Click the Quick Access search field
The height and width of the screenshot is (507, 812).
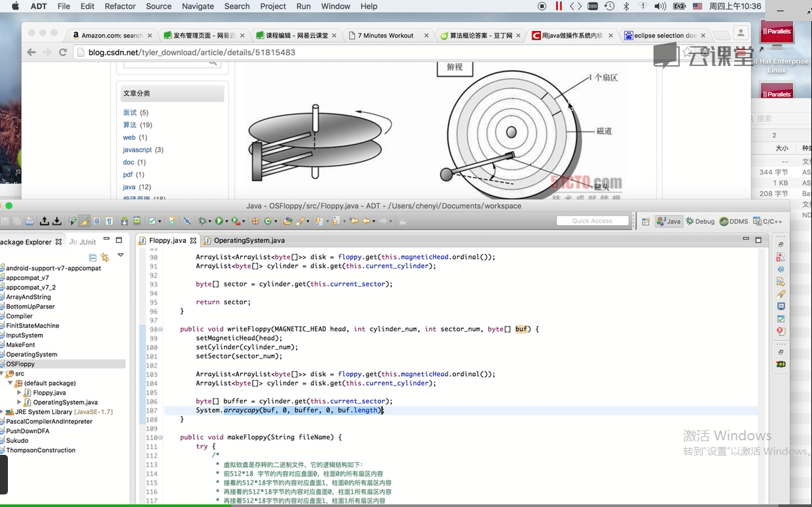tap(592, 221)
